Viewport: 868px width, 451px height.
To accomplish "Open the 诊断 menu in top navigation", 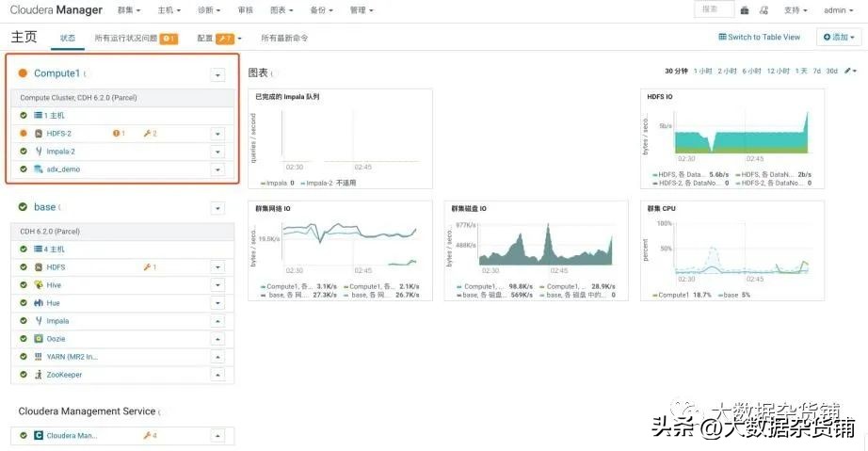I will (x=209, y=10).
